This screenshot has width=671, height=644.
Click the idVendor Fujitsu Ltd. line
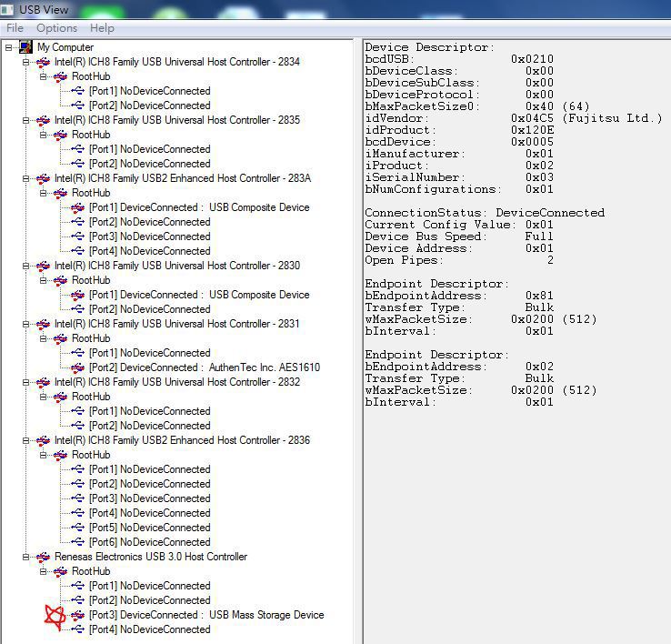[x=514, y=118]
